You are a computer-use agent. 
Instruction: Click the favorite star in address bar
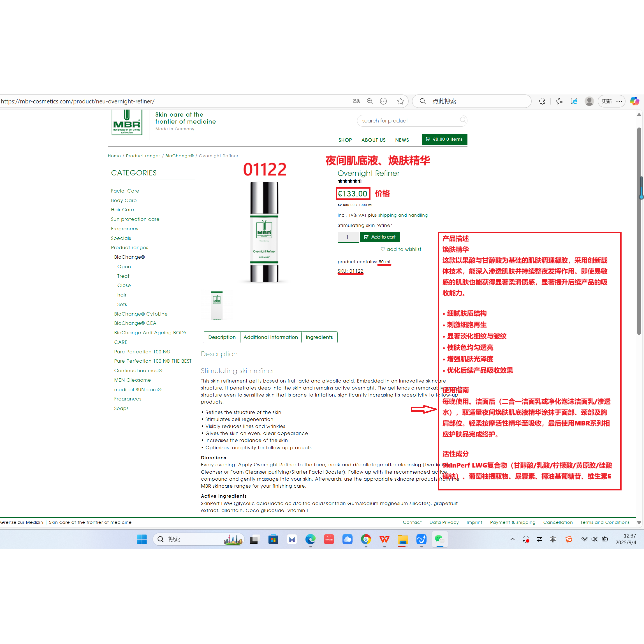401,101
